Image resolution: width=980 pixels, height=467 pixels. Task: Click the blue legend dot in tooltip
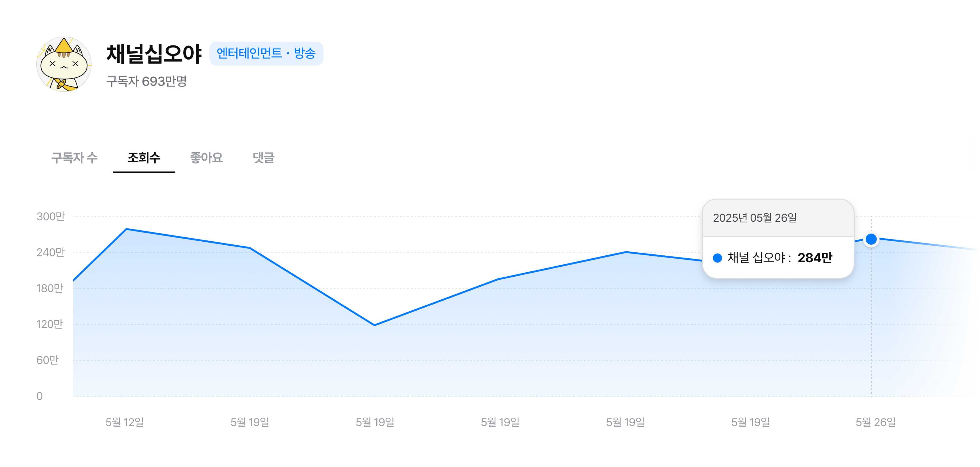(717, 258)
